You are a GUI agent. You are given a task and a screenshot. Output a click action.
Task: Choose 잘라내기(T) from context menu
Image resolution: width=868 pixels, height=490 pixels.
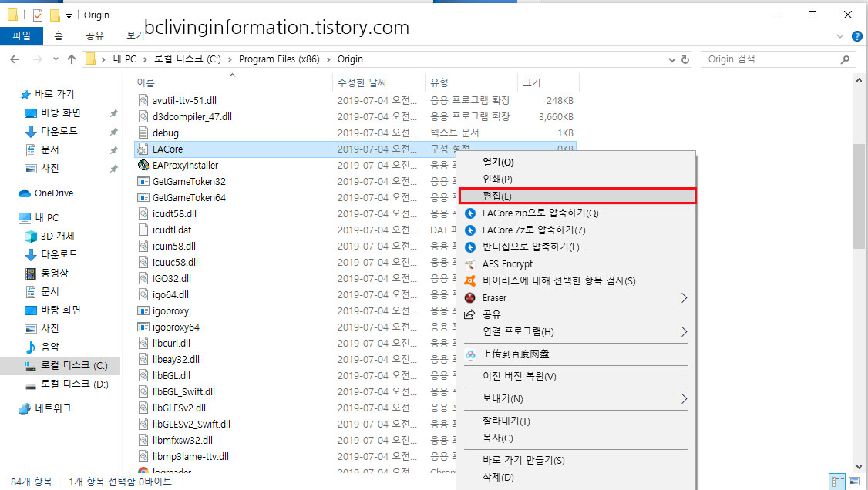[506, 421]
